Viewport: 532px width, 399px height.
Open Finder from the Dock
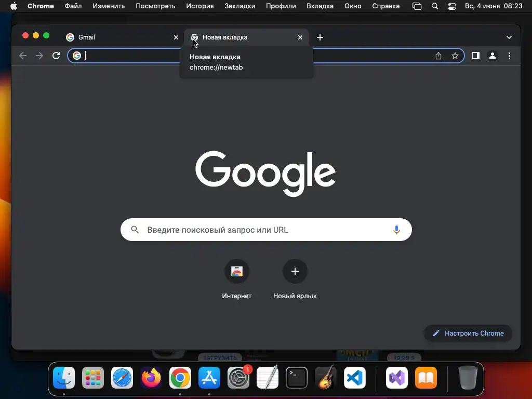tap(64, 378)
